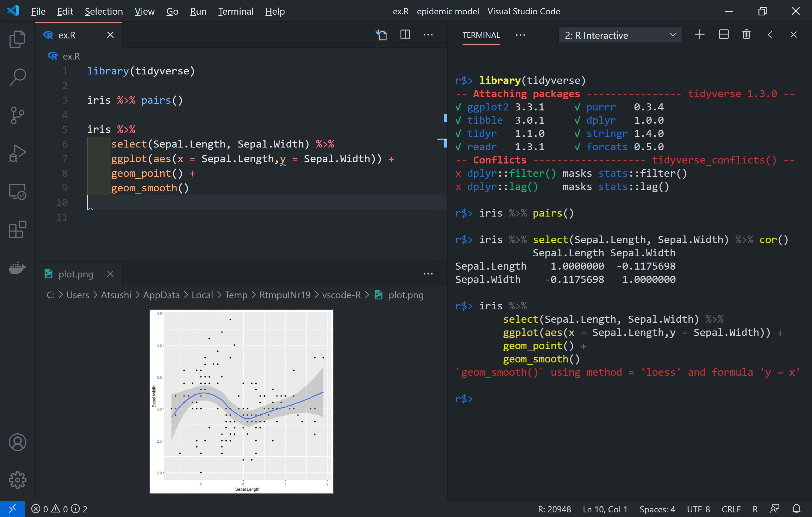Open the Remote Explorer
Viewport: 812px width, 517px height.
pos(17,192)
